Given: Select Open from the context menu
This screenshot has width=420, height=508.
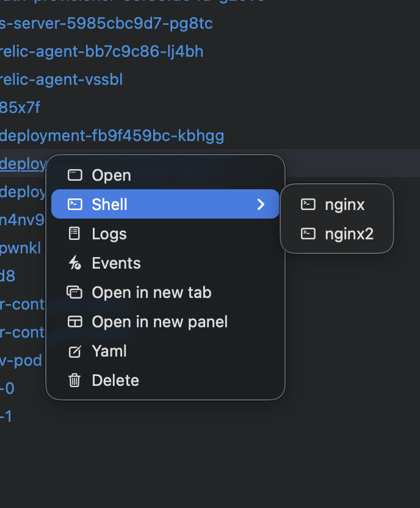Looking at the screenshot, I should point(110,175).
